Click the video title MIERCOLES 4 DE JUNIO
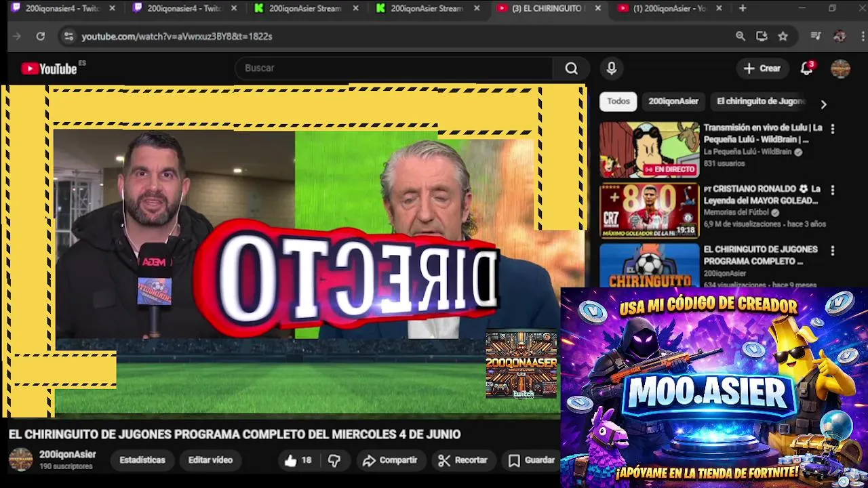 pyautogui.click(x=234, y=434)
